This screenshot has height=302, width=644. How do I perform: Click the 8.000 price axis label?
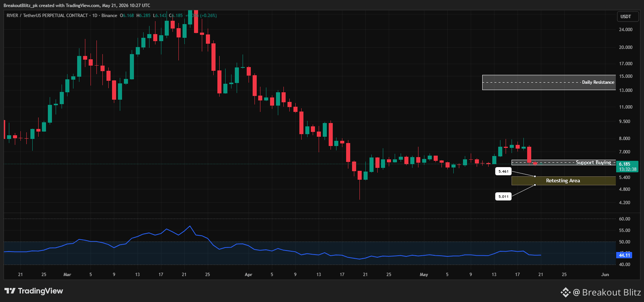[x=625, y=139]
